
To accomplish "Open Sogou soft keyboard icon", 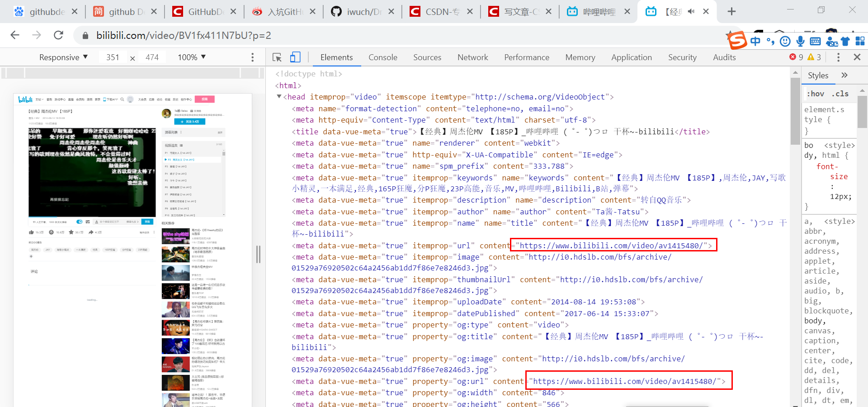I will [815, 41].
